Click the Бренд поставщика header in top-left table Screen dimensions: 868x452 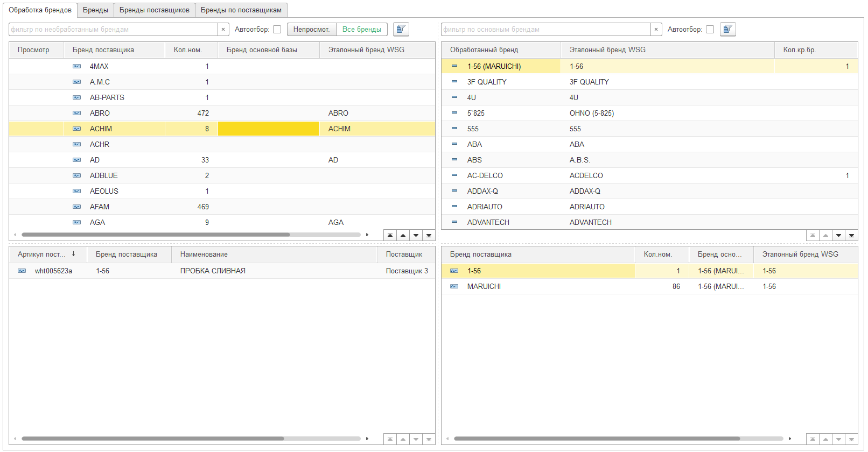click(x=114, y=50)
